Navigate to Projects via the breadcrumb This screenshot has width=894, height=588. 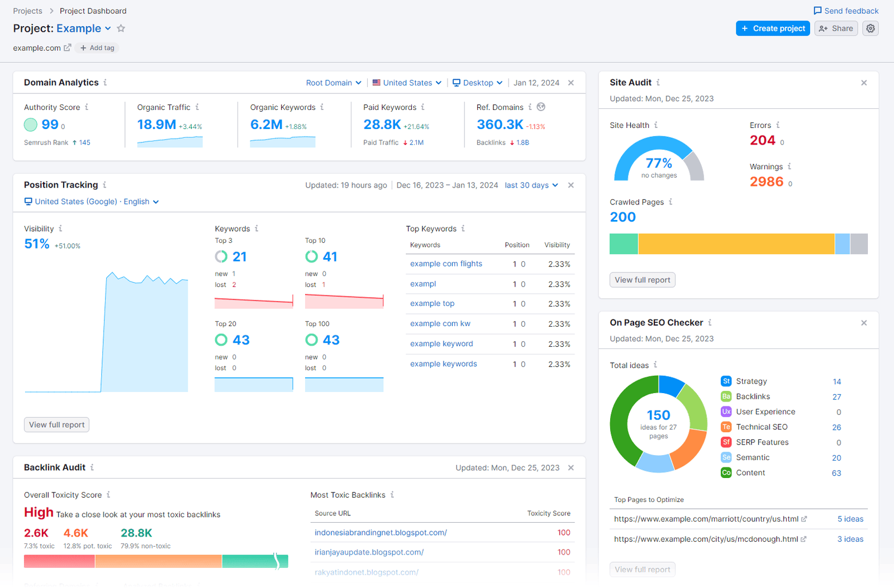(x=27, y=11)
